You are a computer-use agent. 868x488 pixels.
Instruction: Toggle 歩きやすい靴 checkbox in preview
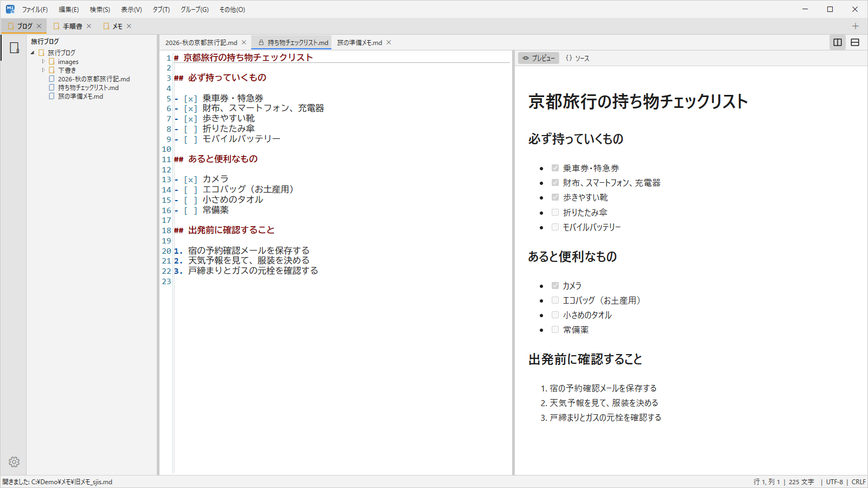click(555, 197)
